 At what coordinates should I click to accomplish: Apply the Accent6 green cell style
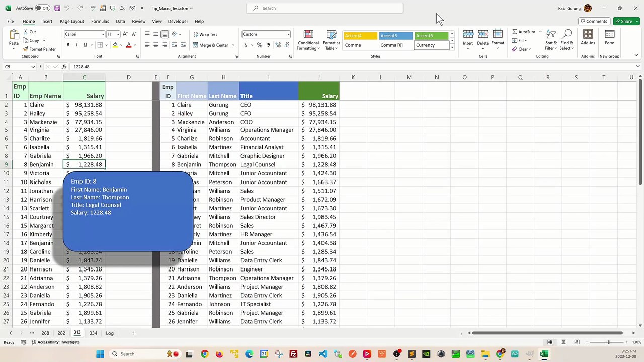[431, 36]
